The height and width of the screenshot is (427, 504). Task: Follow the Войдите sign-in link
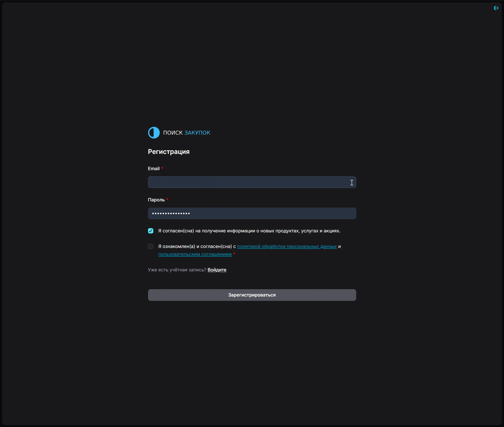[x=217, y=270]
